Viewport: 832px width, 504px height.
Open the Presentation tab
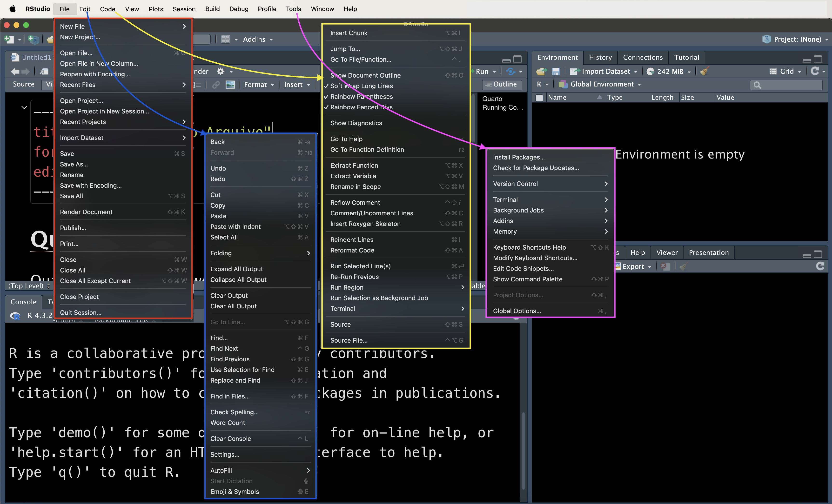pos(708,252)
